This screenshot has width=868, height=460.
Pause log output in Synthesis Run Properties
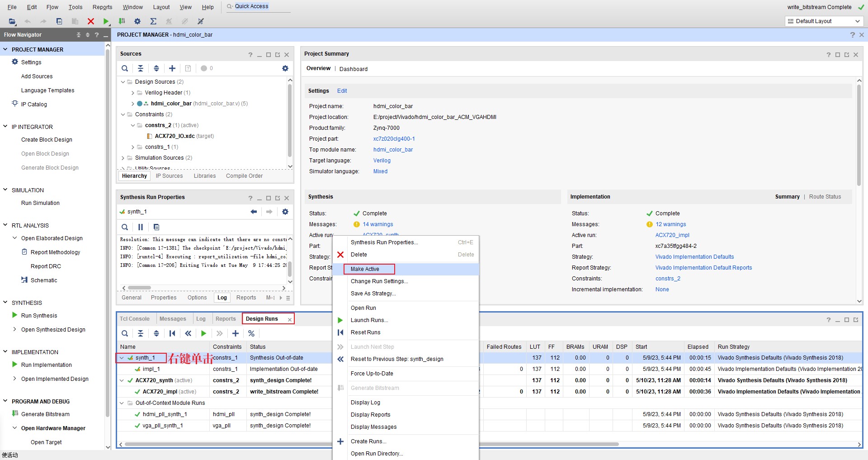coord(141,227)
